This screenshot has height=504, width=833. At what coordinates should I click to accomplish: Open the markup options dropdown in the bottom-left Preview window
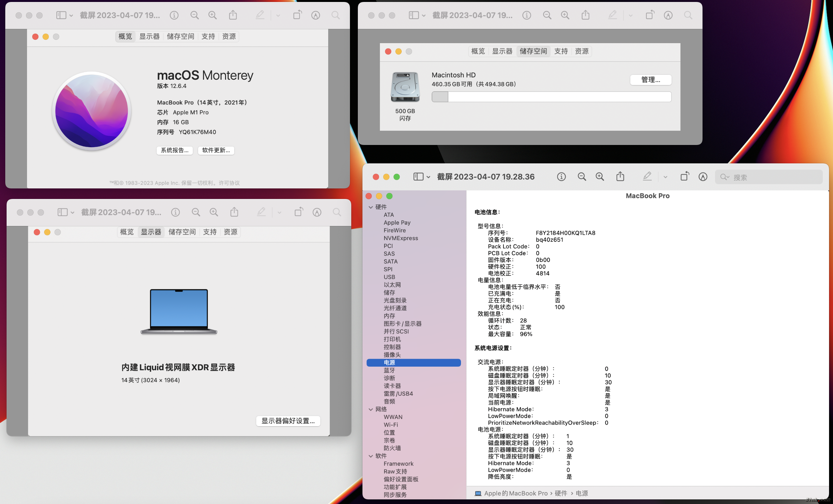(279, 212)
